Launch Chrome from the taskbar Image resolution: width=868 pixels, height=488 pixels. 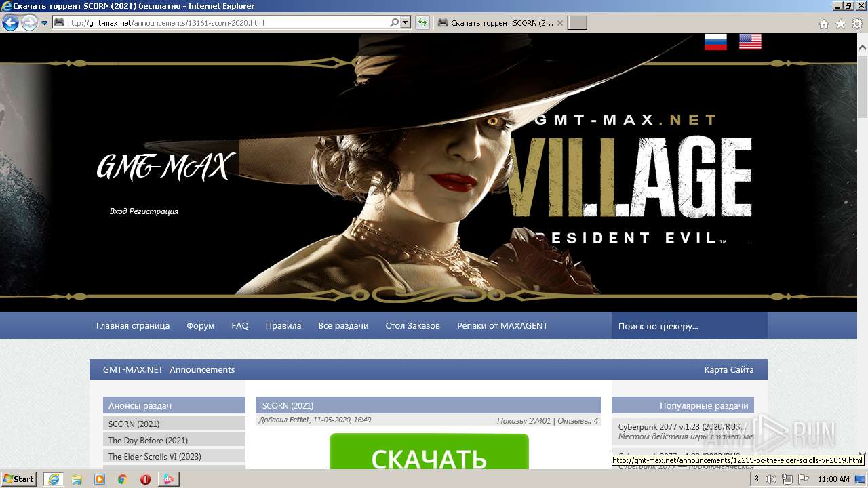click(x=122, y=479)
